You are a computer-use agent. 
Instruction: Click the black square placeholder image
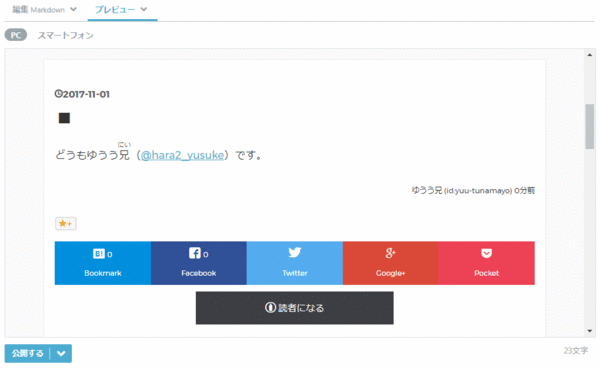point(64,118)
